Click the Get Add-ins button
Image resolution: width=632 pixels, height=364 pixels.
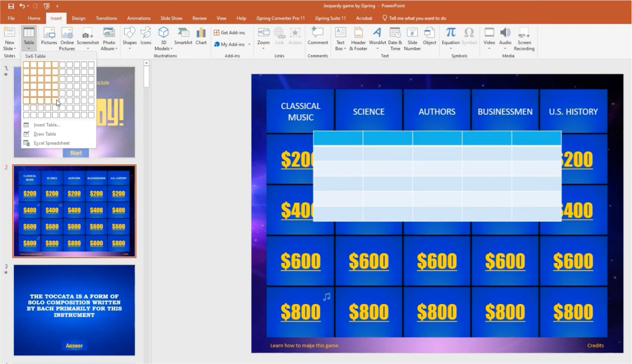230,32
